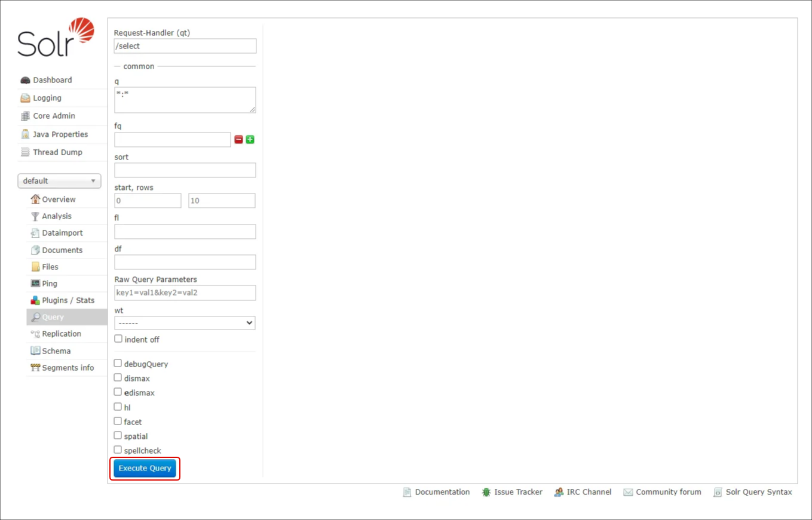Click the Documents icon
The width and height of the screenshot is (812, 520).
[35, 250]
